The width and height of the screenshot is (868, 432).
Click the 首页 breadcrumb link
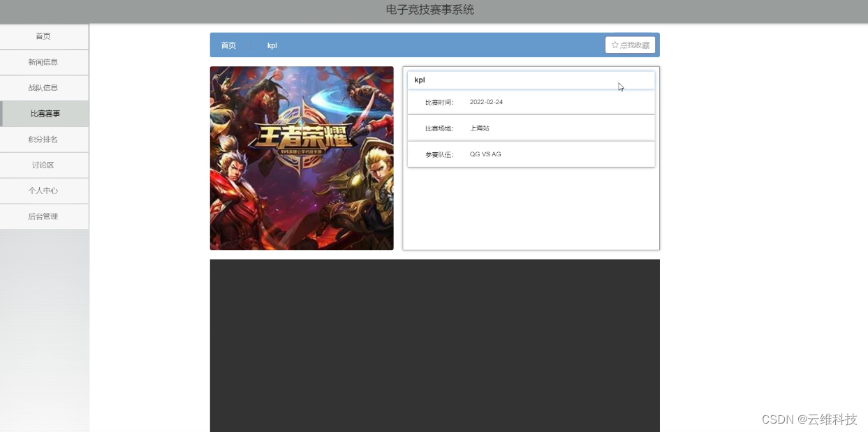228,45
